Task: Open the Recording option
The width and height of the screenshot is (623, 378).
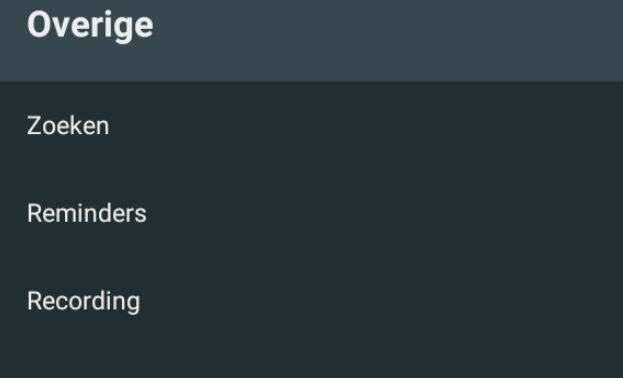Action: click(312, 301)
